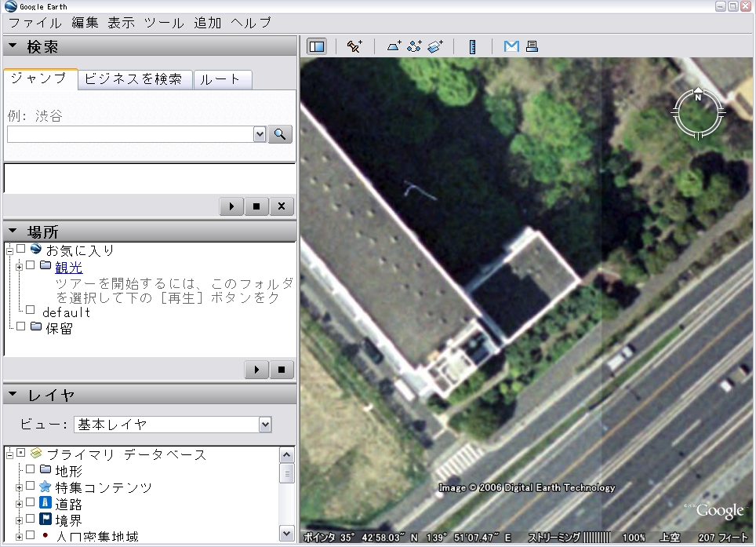Screen dimensions: 756x547
Task: Click the お気に入り globe icon
Action: tap(35, 249)
